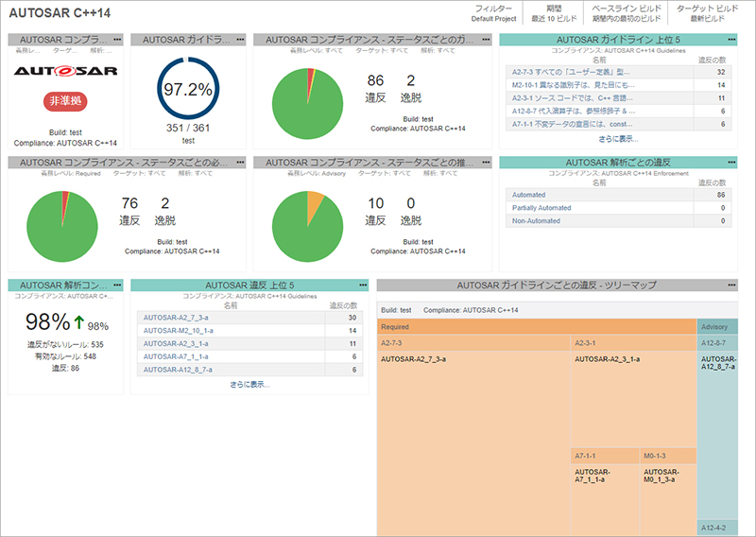The image size is (756, 537).
Task: Open options menu of ステータスごとの必... widget
Action: [x=240, y=162]
